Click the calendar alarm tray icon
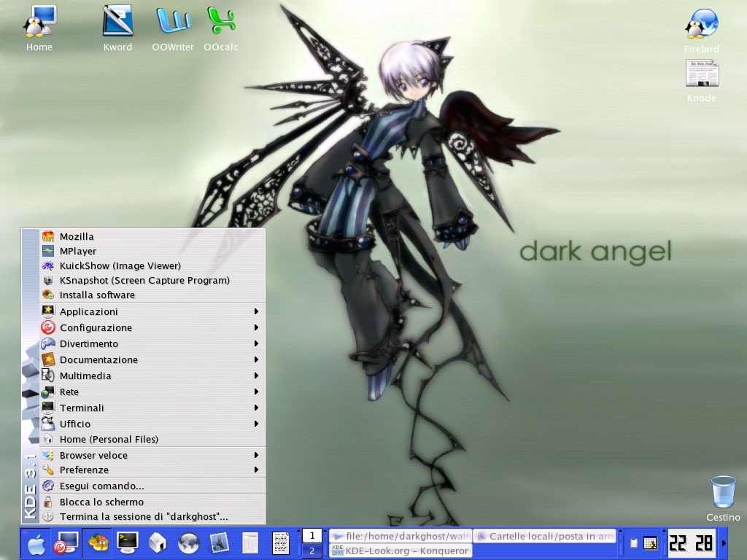747x560 pixels. click(650, 542)
